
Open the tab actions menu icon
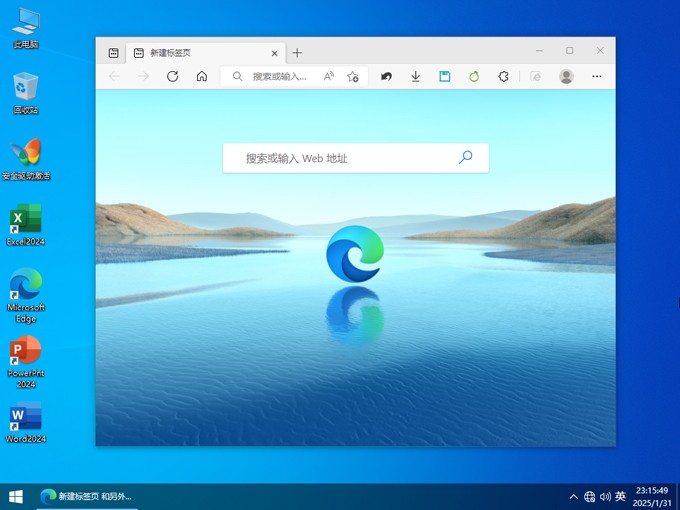click(114, 53)
